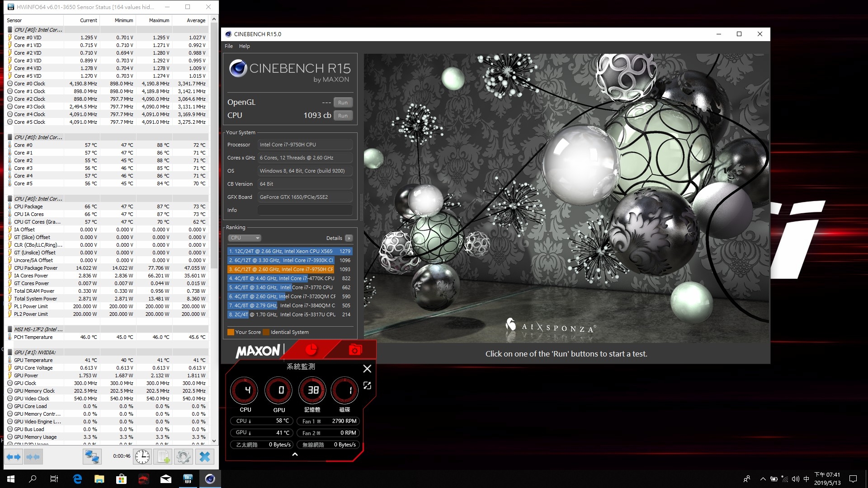The height and width of the screenshot is (488, 868).
Task: Open taskbar search magnifier
Action: tap(33, 479)
